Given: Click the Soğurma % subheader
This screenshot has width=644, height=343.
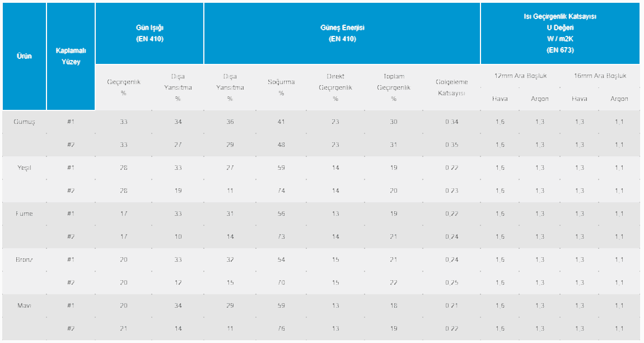Looking at the screenshot, I should (281, 87).
